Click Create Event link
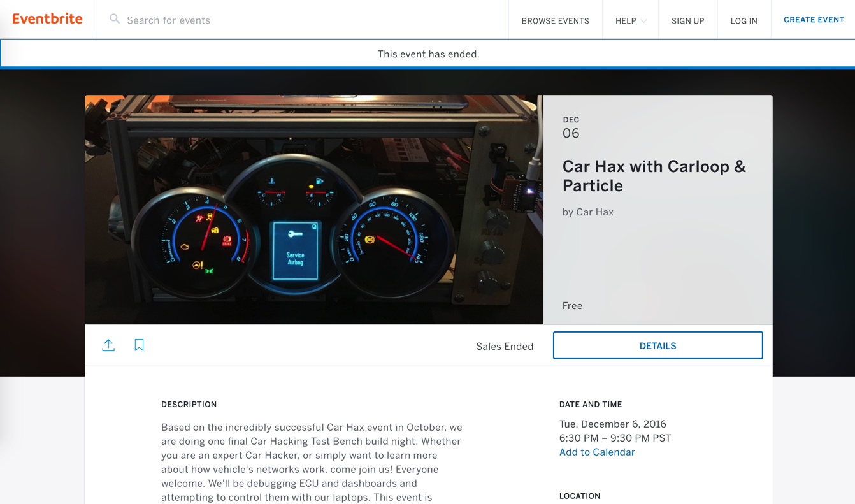The image size is (855, 504). tap(814, 20)
